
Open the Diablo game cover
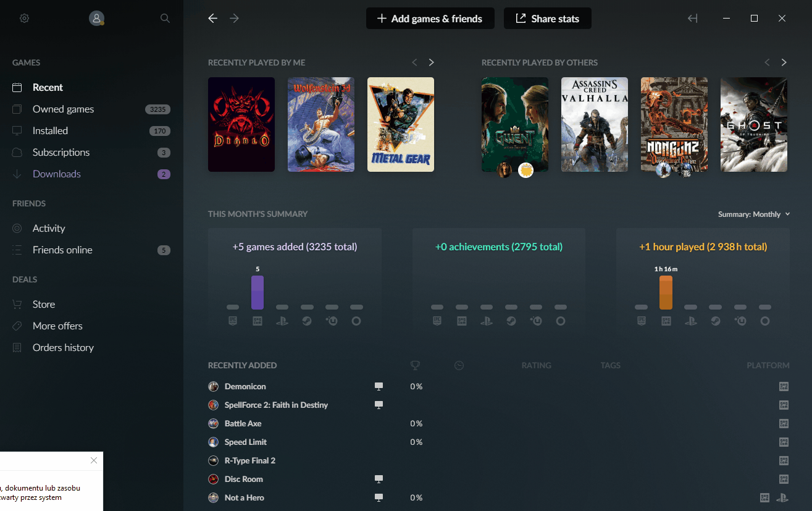pyautogui.click(x=241, y=124)
